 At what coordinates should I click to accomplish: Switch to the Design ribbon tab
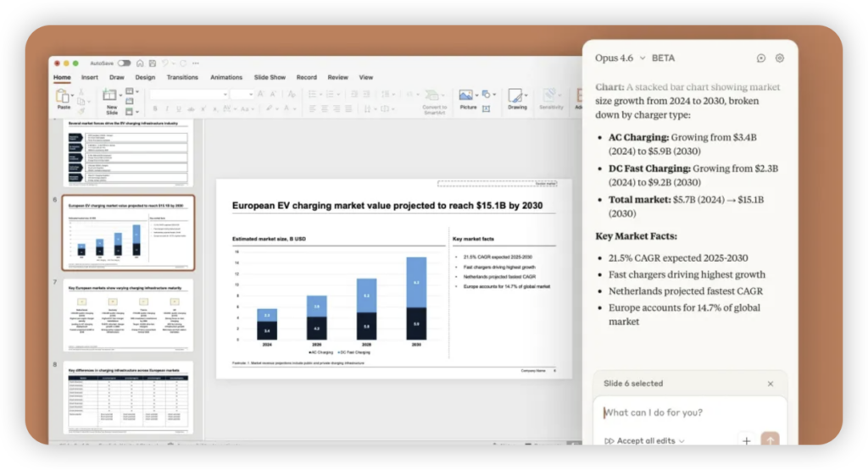tap(145, 77)
